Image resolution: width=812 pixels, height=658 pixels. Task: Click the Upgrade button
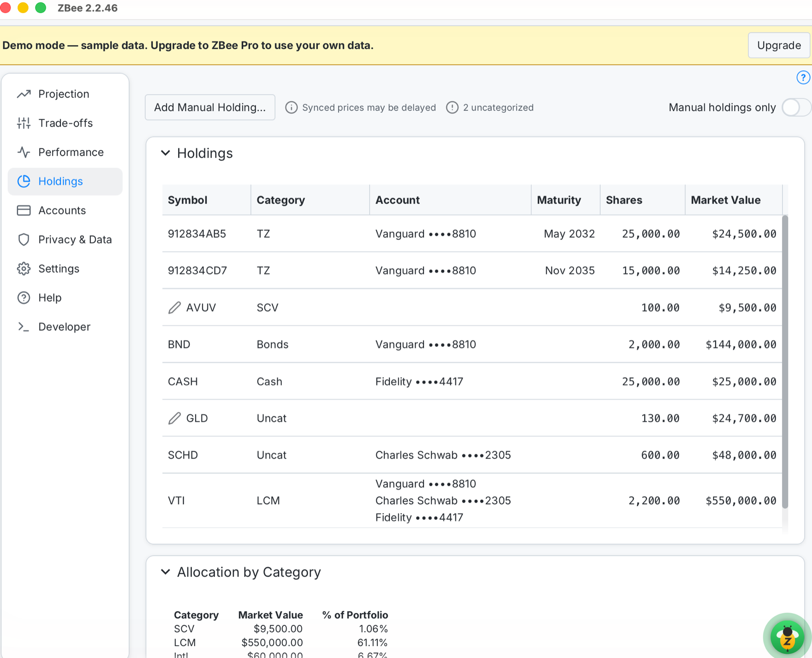coord(779,45)
